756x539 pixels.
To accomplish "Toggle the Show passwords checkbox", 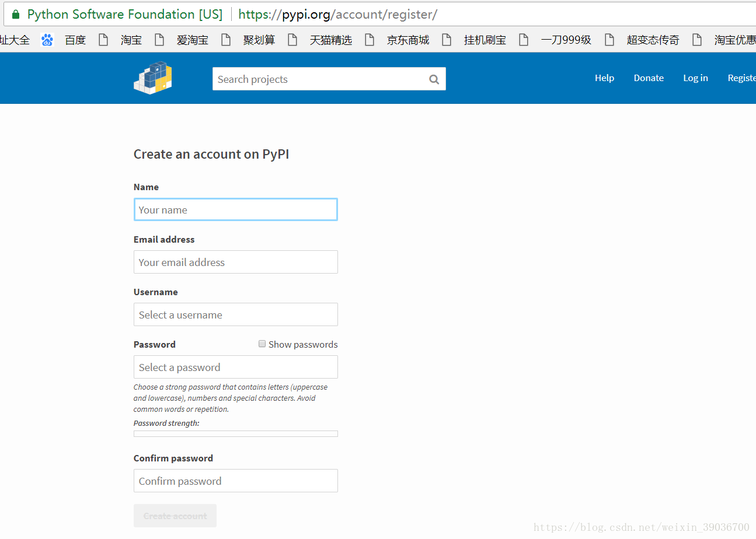I will coord(262,344).
